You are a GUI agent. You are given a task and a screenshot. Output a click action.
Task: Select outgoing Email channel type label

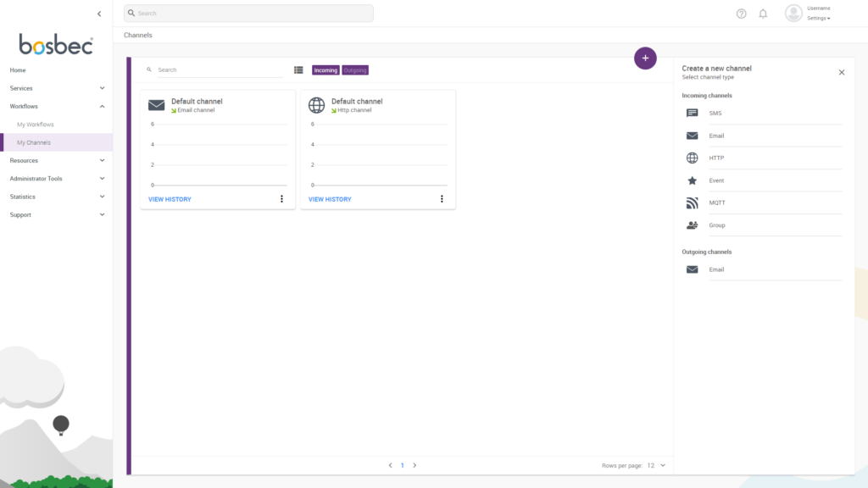click(716, 269)
